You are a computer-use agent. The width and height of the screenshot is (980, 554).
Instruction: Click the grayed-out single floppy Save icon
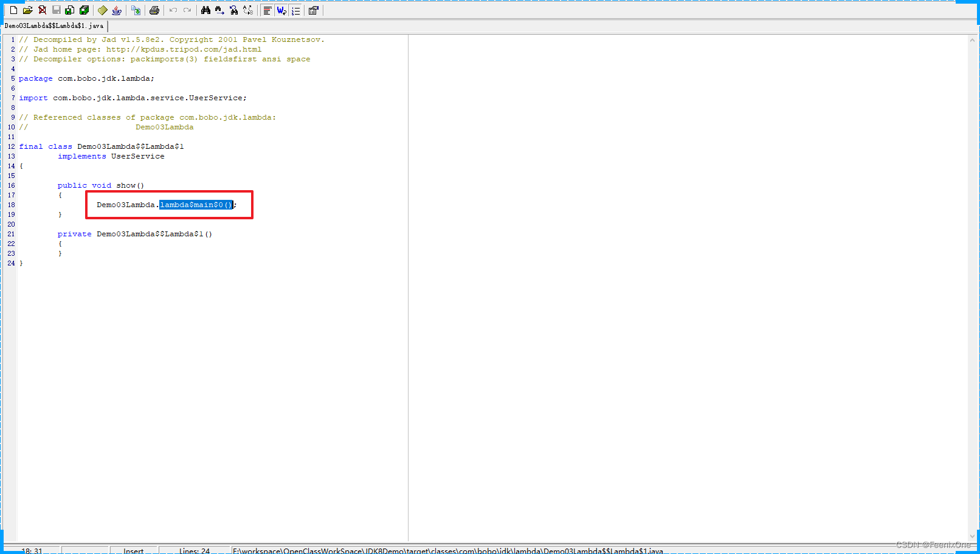pyautogui.click(x=57, y=10)
